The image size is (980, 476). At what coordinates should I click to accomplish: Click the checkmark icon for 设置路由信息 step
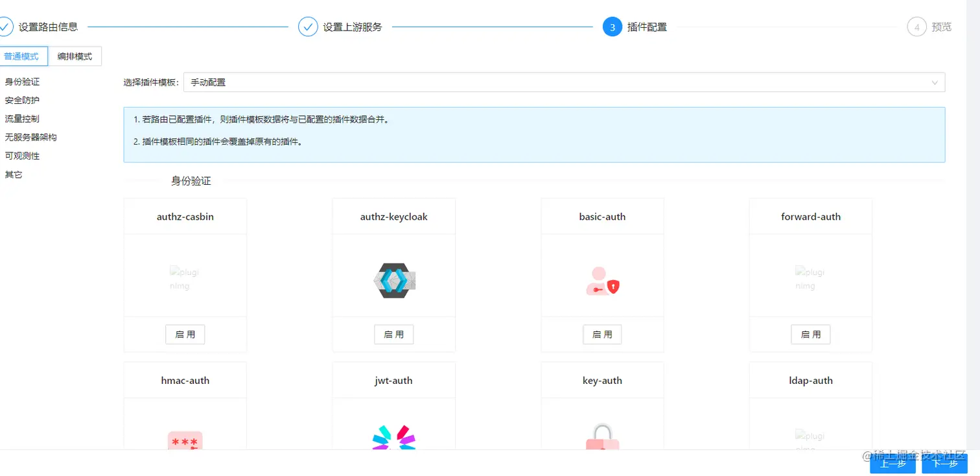pyautogui.click(x=5, y=27)
